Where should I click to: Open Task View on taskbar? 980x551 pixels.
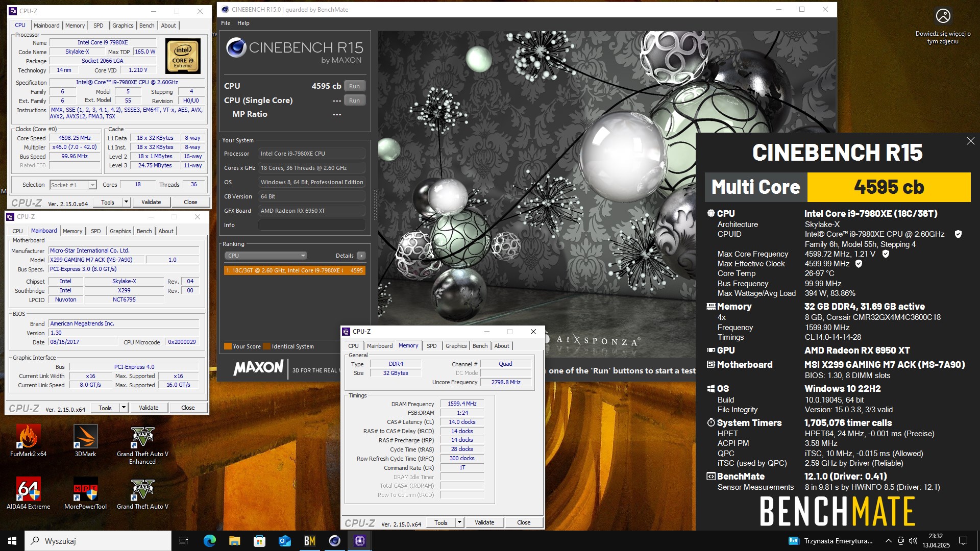coord(184,541)
